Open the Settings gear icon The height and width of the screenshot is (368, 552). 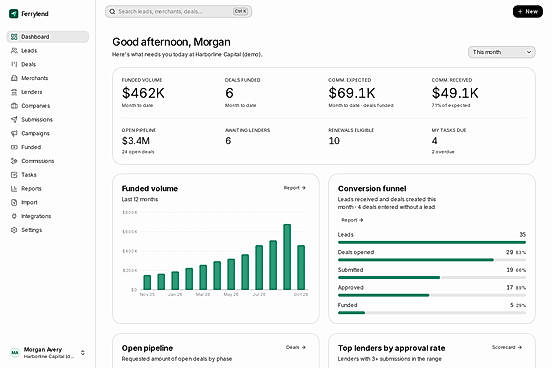tap(14, 230)
